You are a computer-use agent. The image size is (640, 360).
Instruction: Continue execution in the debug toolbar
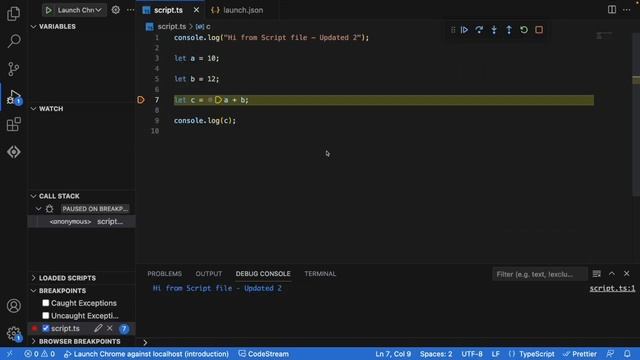click(x=464, y=30)
